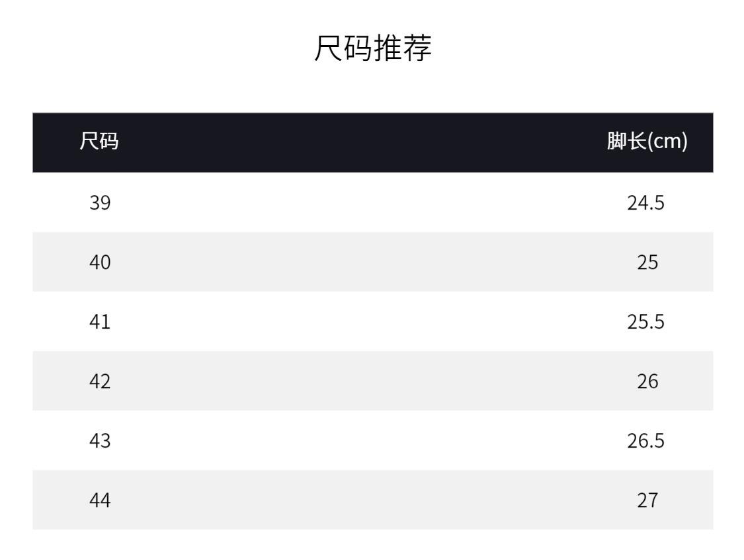The image size is (744, 560).
Task: Click the 尺码推荐 title heading
Action: pos(372,50)
